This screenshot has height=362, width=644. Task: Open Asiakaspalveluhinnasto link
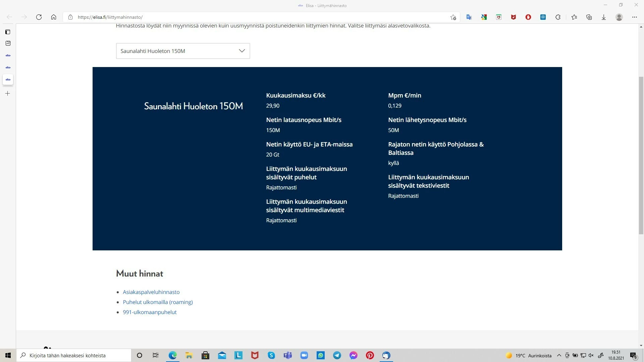[x=151, y=292]
